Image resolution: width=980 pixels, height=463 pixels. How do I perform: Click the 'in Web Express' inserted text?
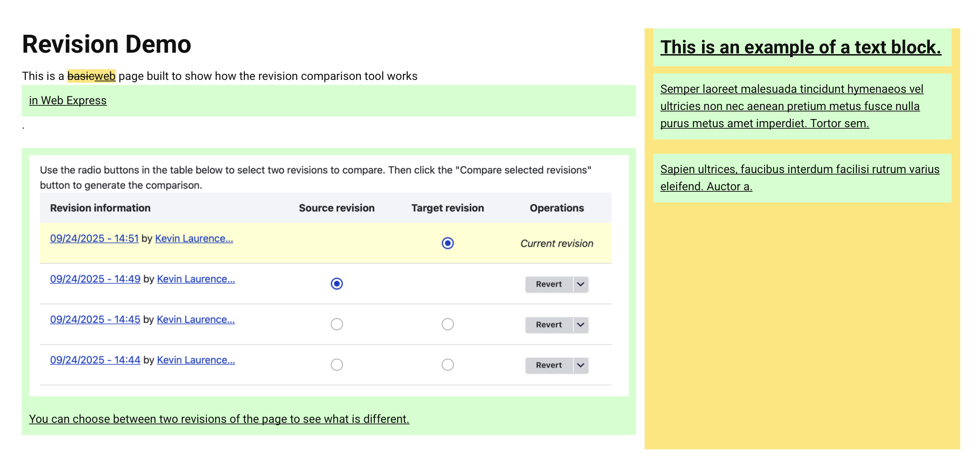68,100
